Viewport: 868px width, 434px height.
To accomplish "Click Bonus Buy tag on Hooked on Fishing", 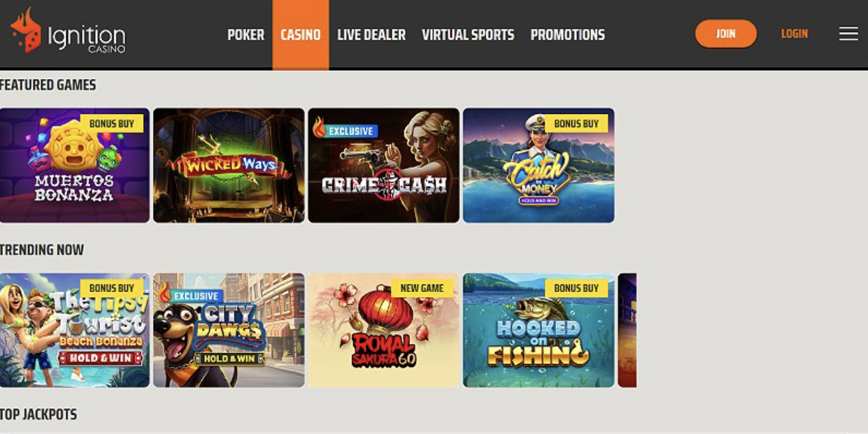I will [x=576, y=288].
